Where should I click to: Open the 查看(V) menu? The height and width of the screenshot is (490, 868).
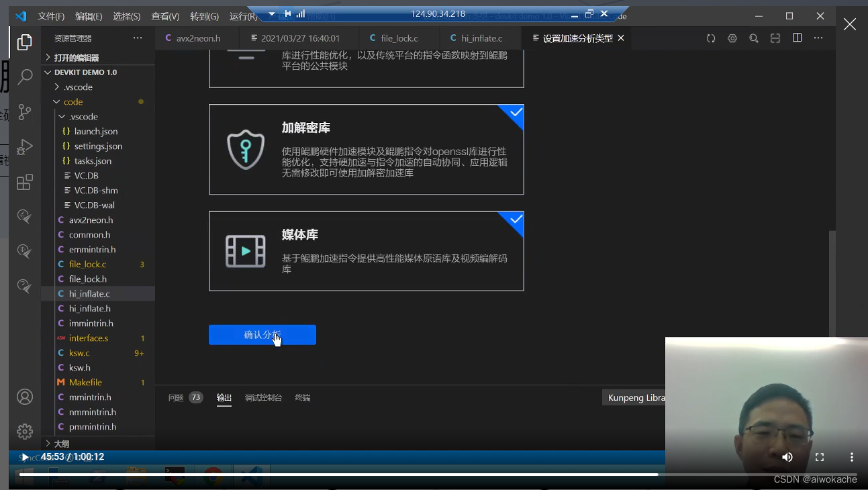165,16
